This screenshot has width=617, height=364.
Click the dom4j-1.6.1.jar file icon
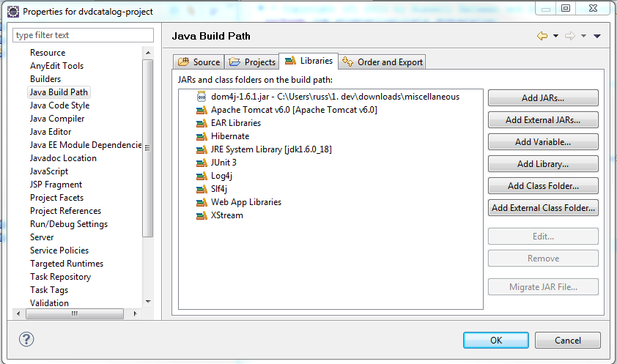tap(202, 97)
